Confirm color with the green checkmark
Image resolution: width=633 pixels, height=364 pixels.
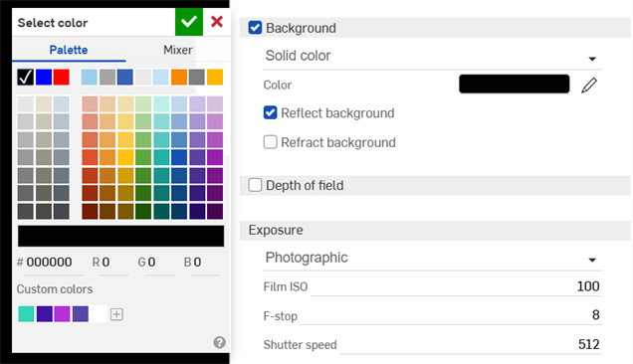pyautogui.click(x=189, y=22)
